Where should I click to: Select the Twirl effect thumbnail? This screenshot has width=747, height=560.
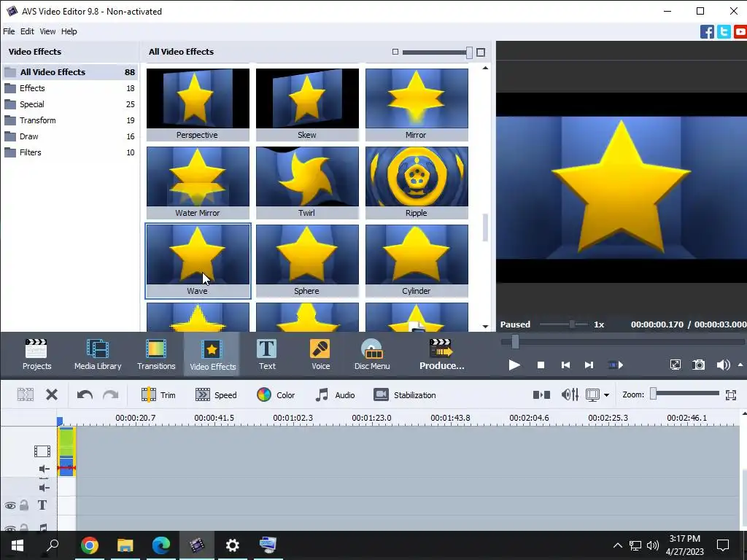click(x=307, y=182)
